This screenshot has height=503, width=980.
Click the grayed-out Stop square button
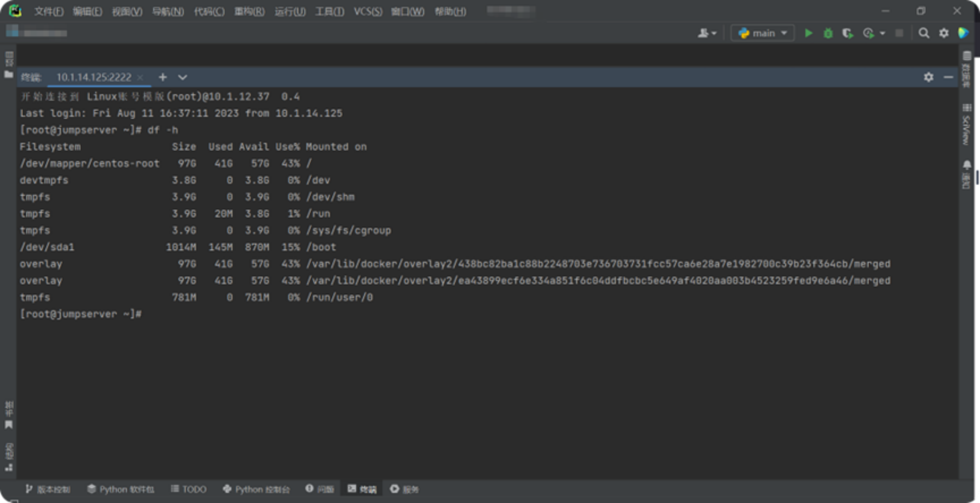pos(899,33)
